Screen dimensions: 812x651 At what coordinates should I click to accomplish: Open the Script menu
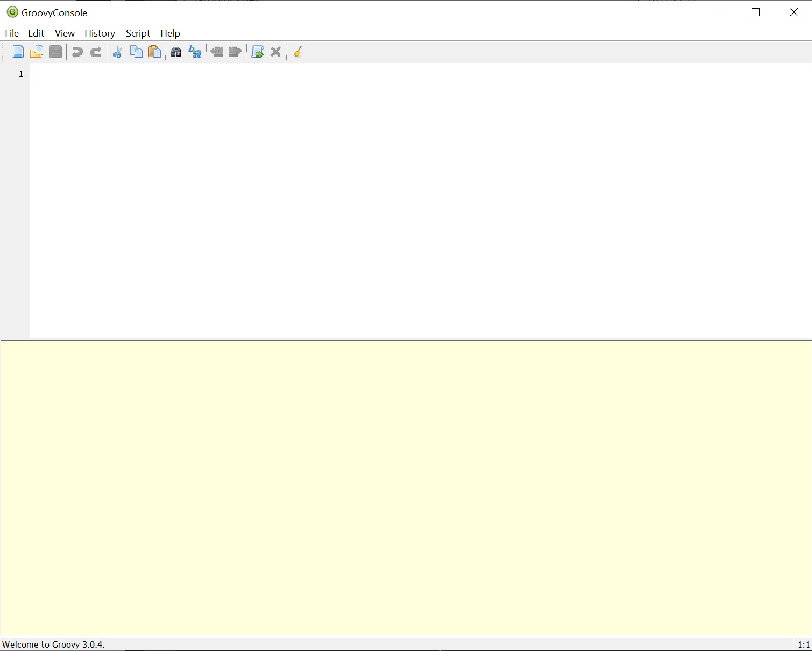pyautogui.click(x=138, y=33)
